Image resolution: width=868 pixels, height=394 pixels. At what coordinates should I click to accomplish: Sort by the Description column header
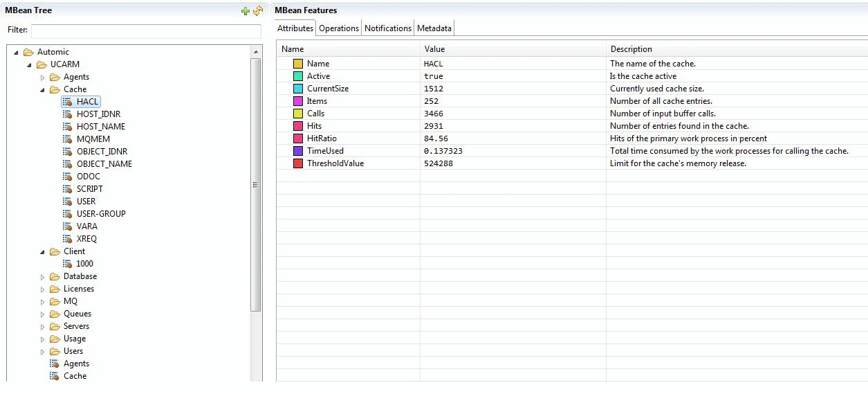coord(737,49)
